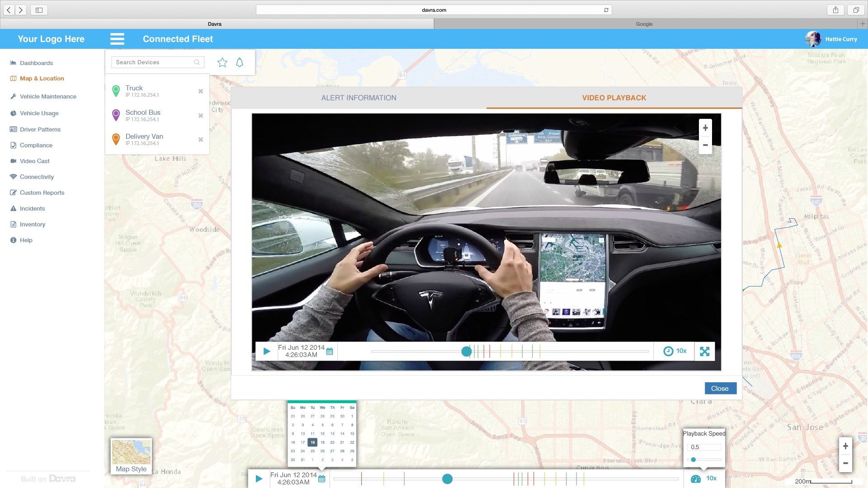Open Connectivity in the sidebar
868x488 pixels.
coord(32,177)
